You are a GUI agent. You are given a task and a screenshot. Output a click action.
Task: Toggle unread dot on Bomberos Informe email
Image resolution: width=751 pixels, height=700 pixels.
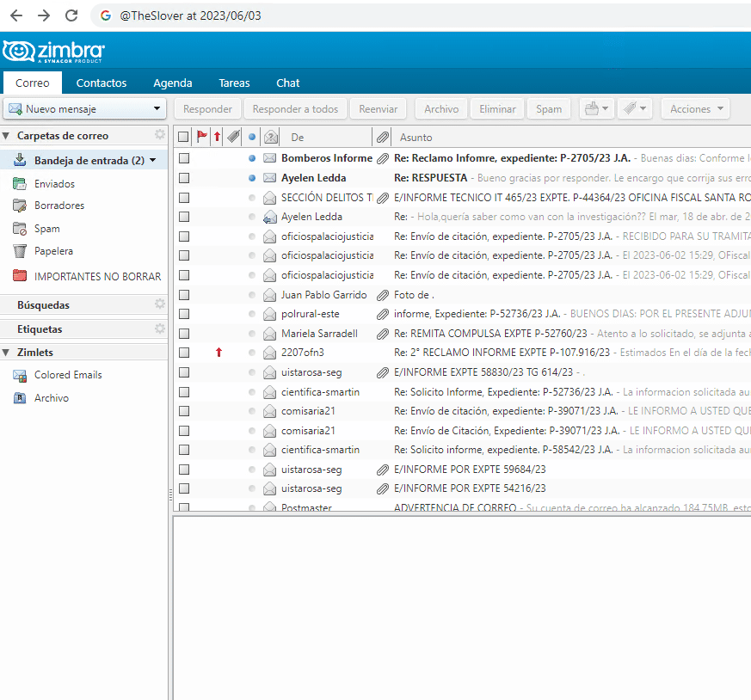[252, 158]
